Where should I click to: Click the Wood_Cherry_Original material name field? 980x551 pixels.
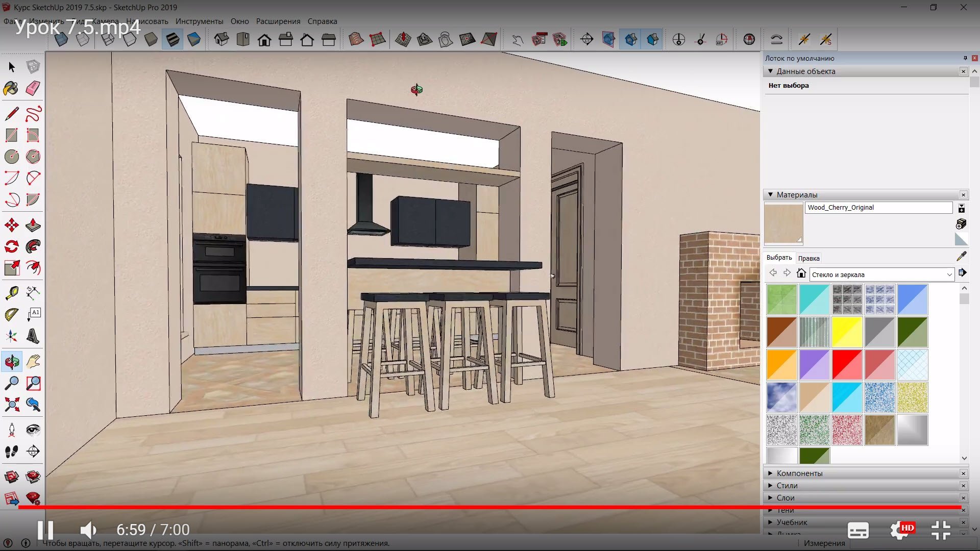click(x=878, y=208)
